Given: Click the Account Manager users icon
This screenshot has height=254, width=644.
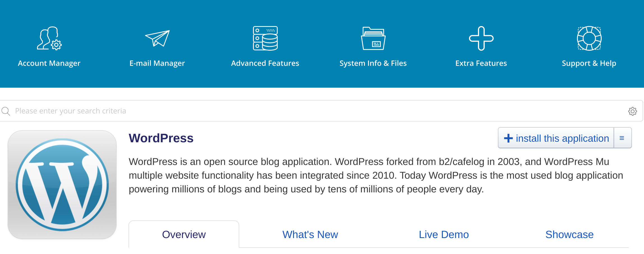Looking at the screenshot, I should 49,38.
